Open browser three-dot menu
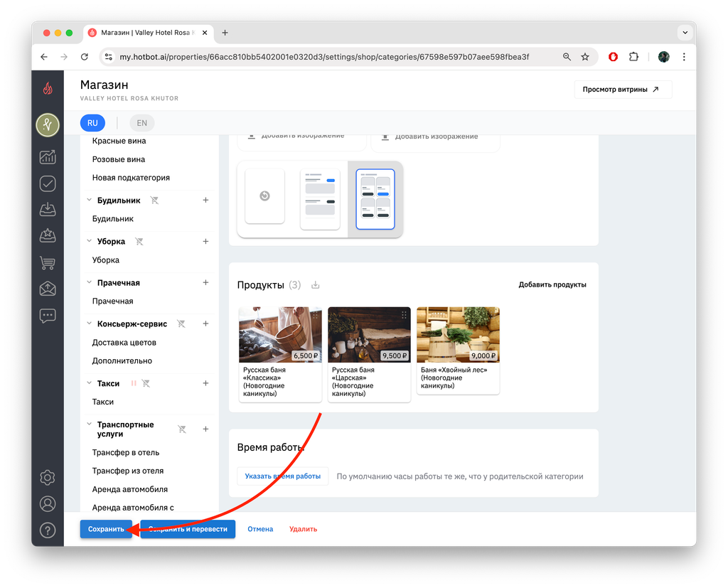The width and height of the screenshot is (728, 588). 684,57
